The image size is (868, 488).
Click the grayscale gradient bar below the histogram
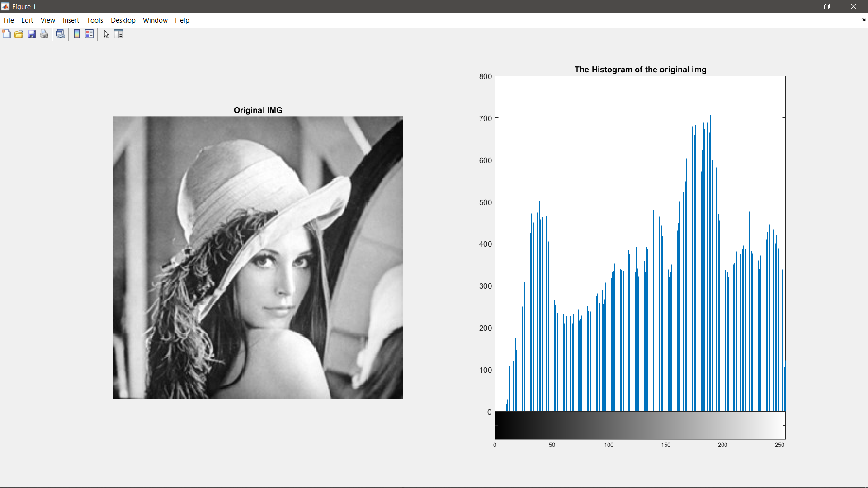640,426
